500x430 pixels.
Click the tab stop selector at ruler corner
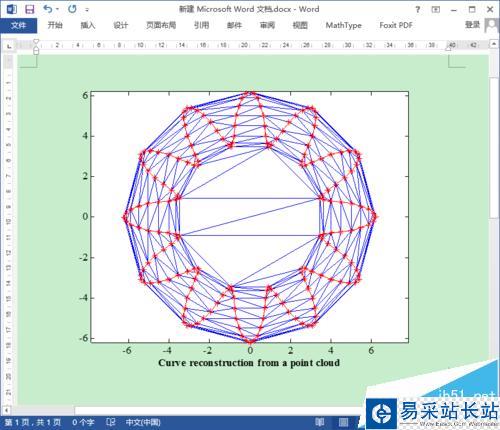[x=9, y=46]
